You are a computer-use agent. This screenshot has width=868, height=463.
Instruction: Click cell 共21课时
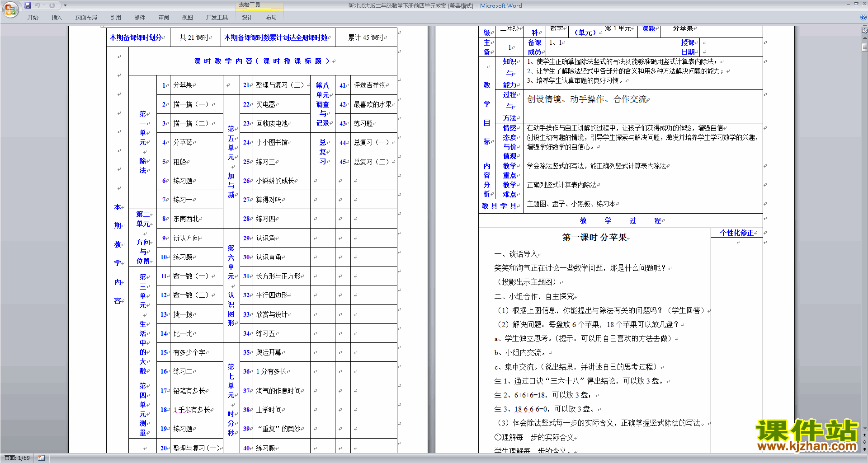point(194,37)
